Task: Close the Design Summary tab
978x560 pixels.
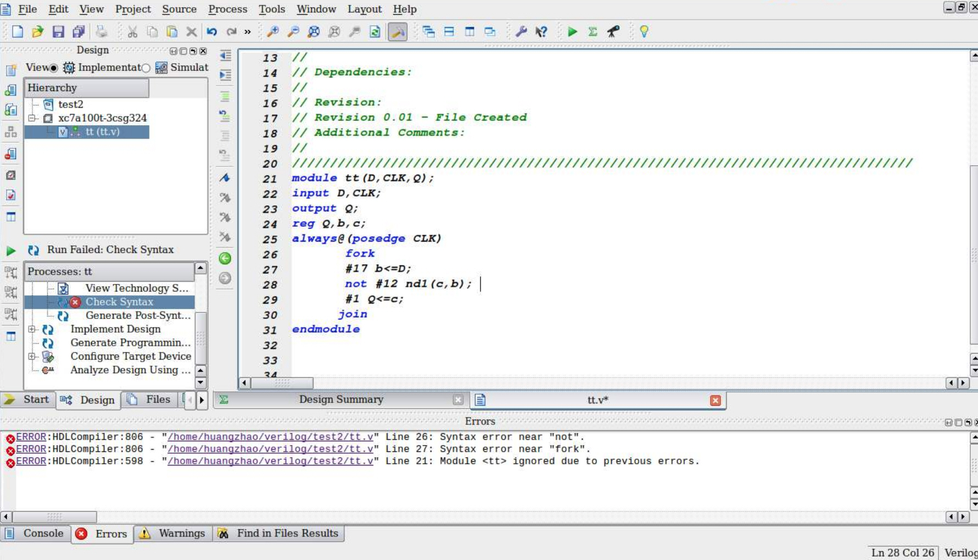Action: (458, 400)
